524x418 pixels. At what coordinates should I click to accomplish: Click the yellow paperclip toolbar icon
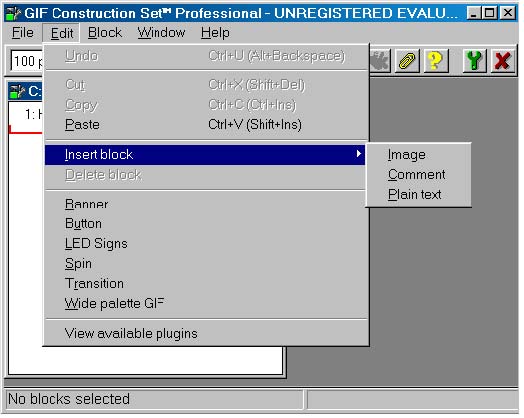[407, 61]
